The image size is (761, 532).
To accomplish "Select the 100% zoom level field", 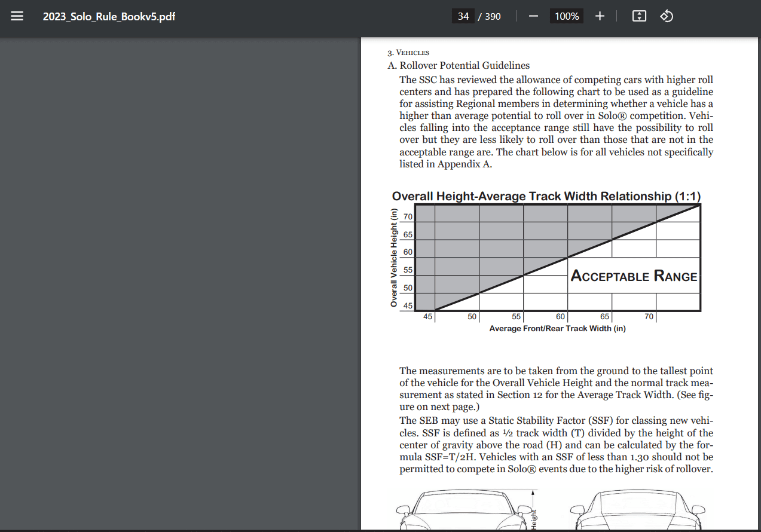I will click(x=567, y=16).
